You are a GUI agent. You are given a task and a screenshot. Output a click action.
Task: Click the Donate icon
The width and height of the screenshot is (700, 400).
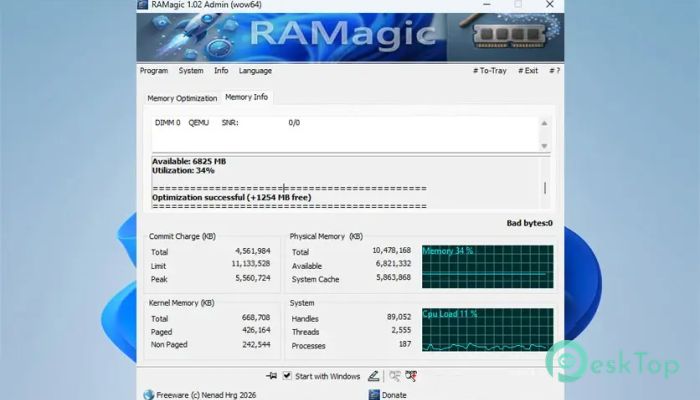coord(374,395)
